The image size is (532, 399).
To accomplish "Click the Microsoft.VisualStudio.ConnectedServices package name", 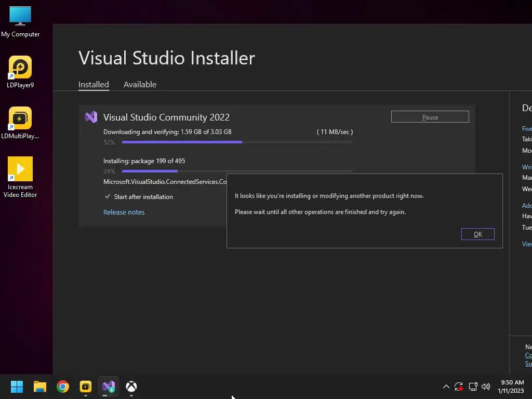I will tap(165, 182).
